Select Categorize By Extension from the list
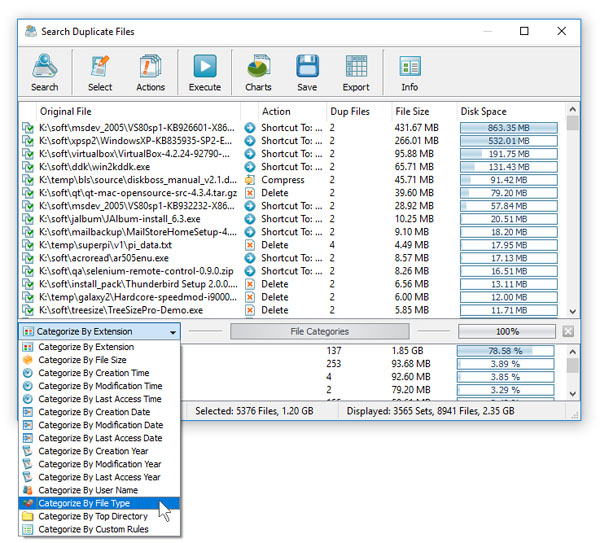Viewport: 600px width, 543px height. coord(99,347)
